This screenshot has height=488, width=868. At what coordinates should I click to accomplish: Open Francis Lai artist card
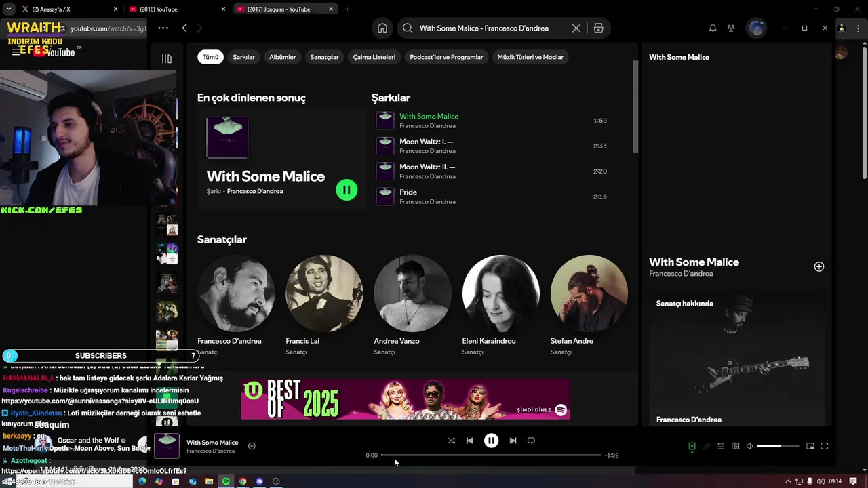[x=324, y=304]
